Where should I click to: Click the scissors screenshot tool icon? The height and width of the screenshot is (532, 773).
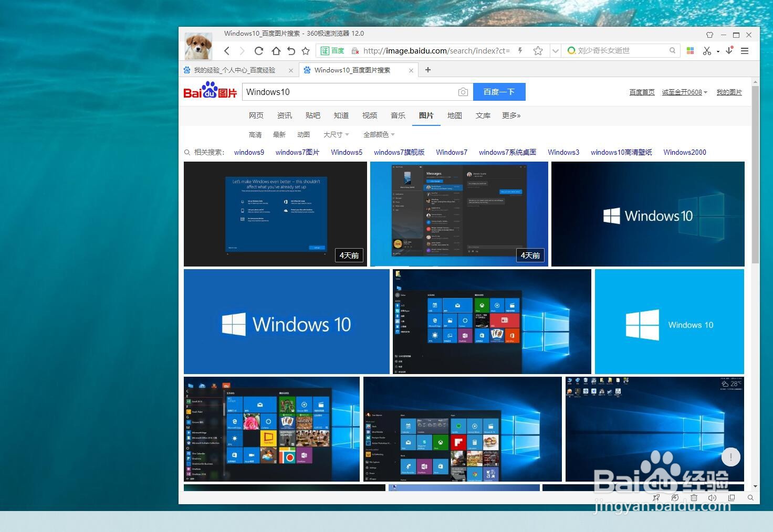(707, 51)
